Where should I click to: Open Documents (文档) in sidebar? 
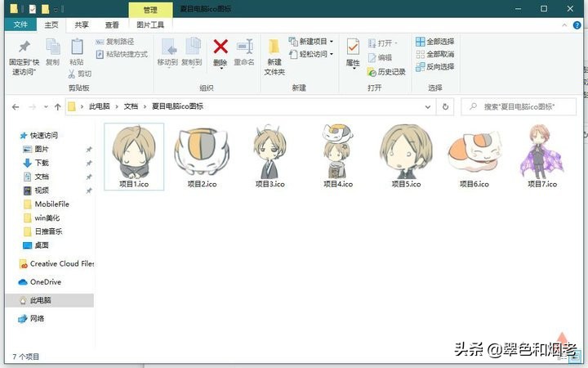click(x=36, y=177)
